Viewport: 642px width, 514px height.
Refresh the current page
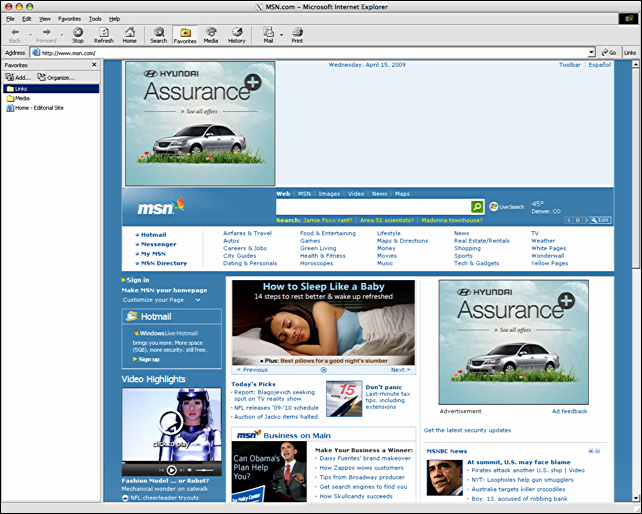[104, 35]
